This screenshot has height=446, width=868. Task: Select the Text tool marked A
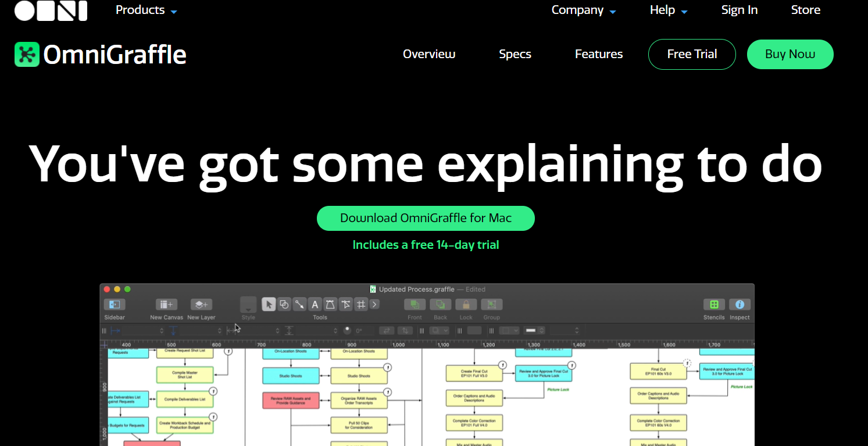315,304
